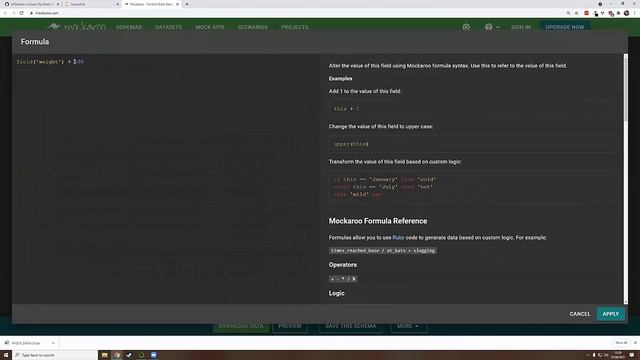Click into the formula code editor
The image size is (640, 360).
pos(167,178)
